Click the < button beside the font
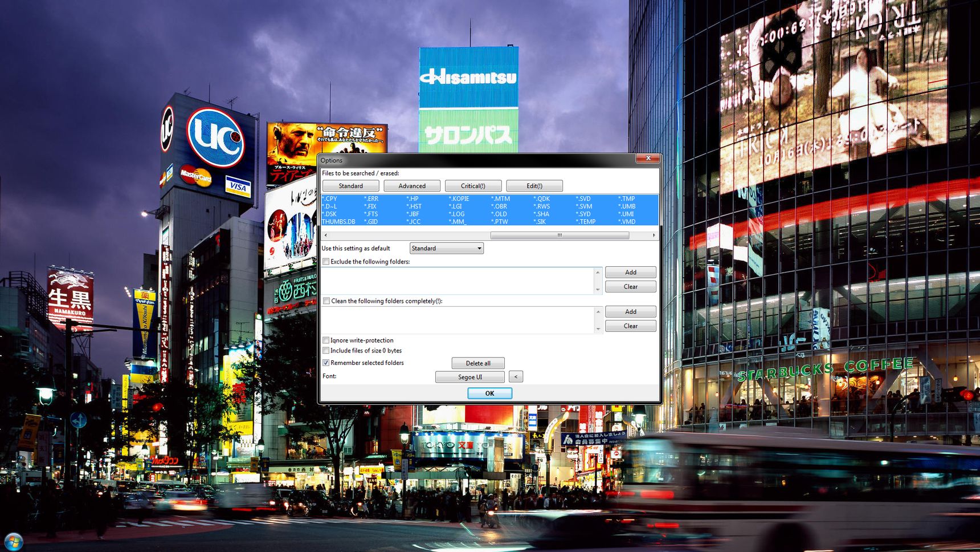The height and width of the screenshot is (552, 980). tap(516, 377)
